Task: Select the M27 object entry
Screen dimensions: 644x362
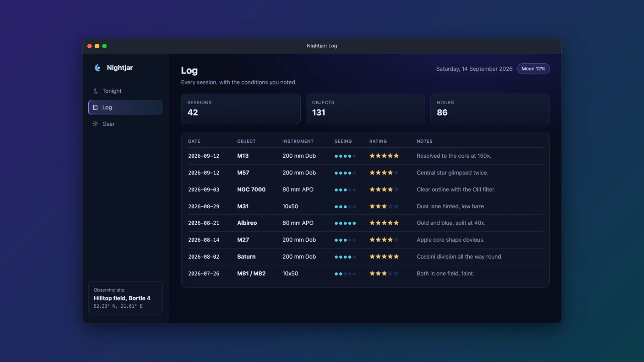Action: point(243,240)
